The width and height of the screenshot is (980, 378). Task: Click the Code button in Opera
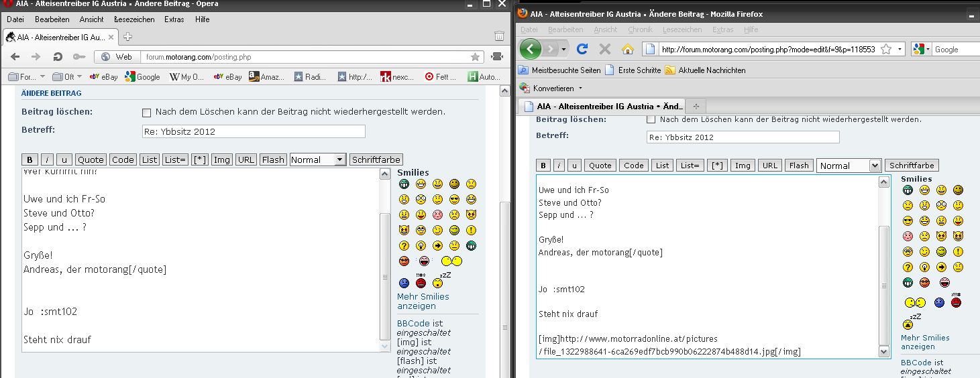(x=123, y=160)
